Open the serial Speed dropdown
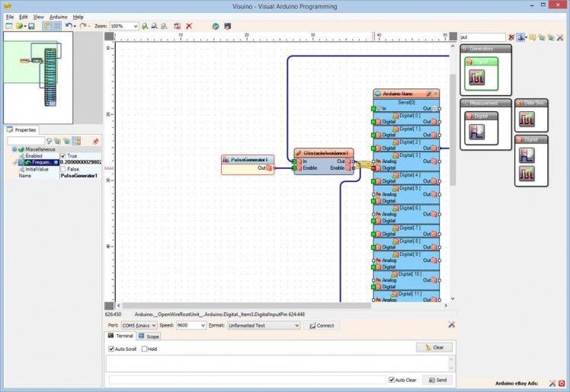This screenshot has width=570, height=392. (x=202, y=325)
